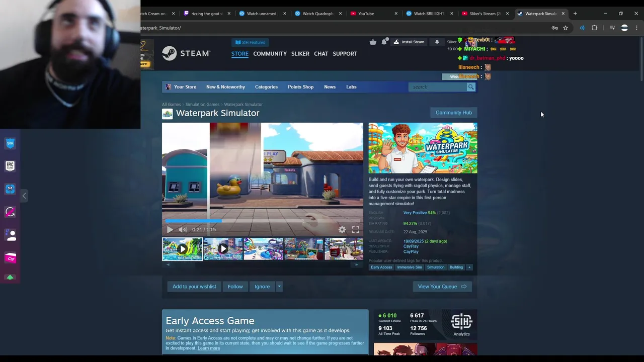This screenshot has width=644, height=362.
Task: Toggle fullscreen on the trailer
Action: click(356, 230)
